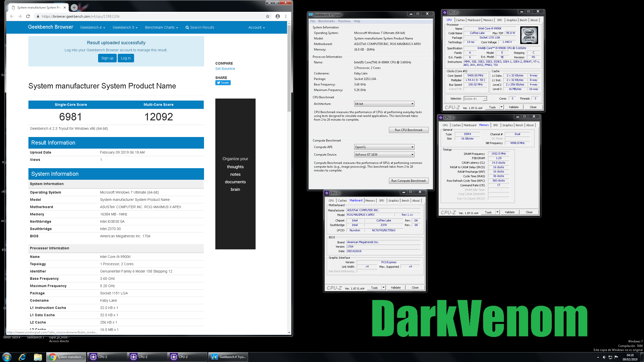Open the Chrome profile avatar icon
This screenshot has height=362, width=644.
[278, 16]
